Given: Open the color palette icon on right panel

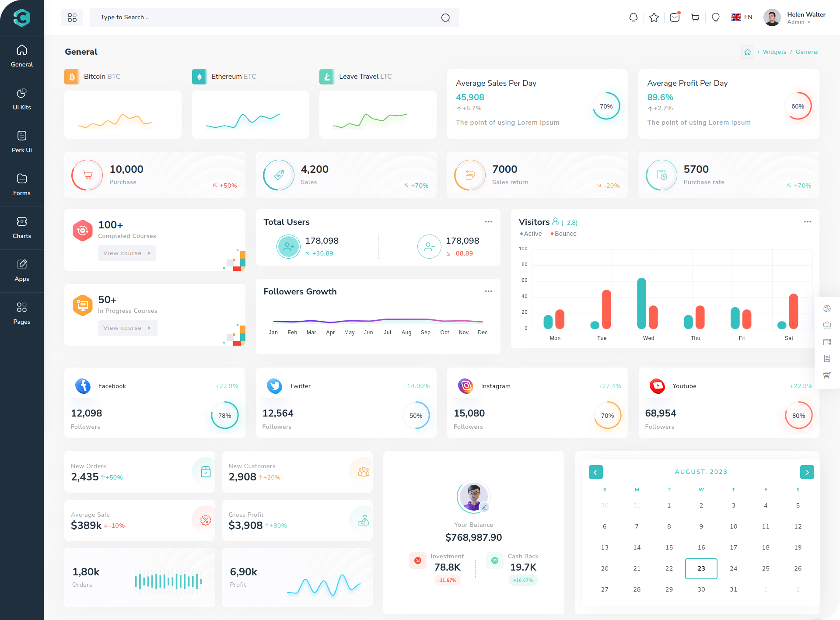Looking at the screenshot, I should 827,309.
